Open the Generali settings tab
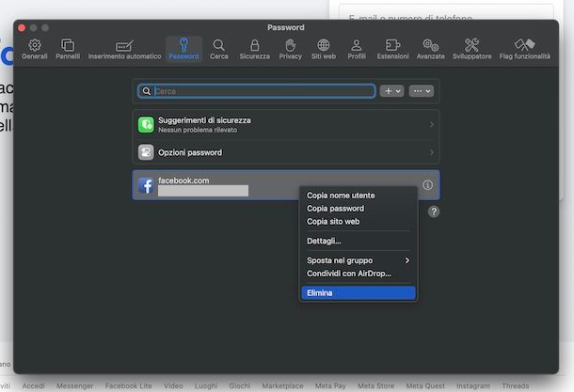Screen dimensions: 574x392 pos(35,49)
